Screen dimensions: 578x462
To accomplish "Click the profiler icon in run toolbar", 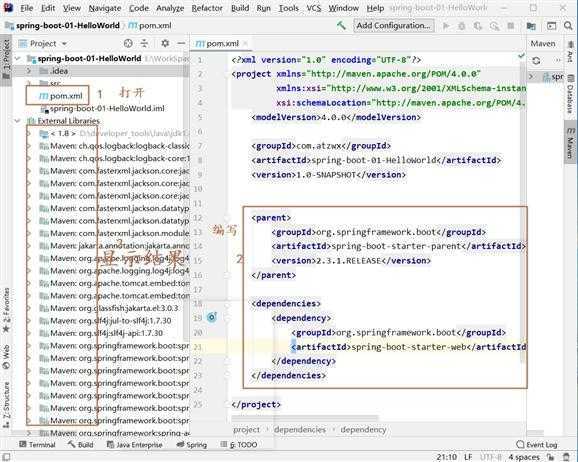I will tap(494, 26).
